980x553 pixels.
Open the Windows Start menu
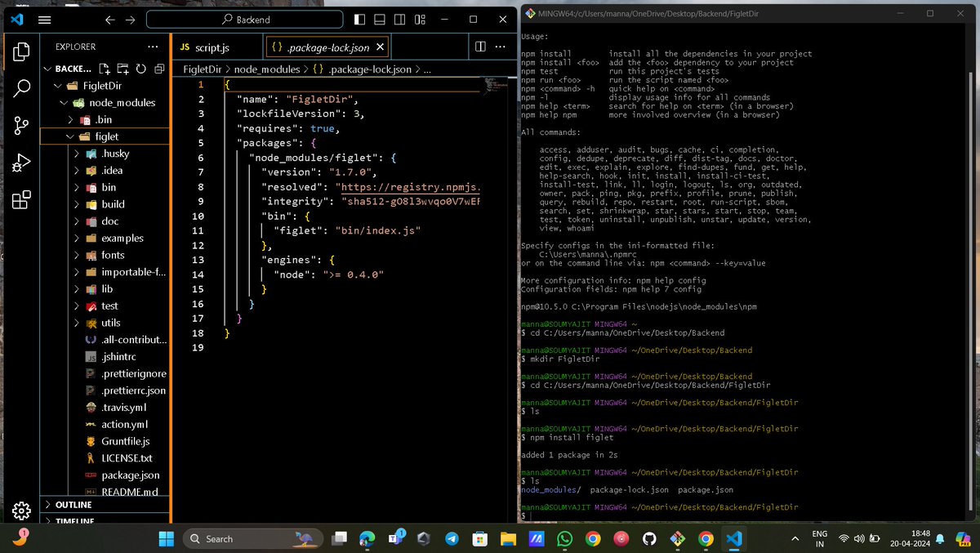point(167,538)
